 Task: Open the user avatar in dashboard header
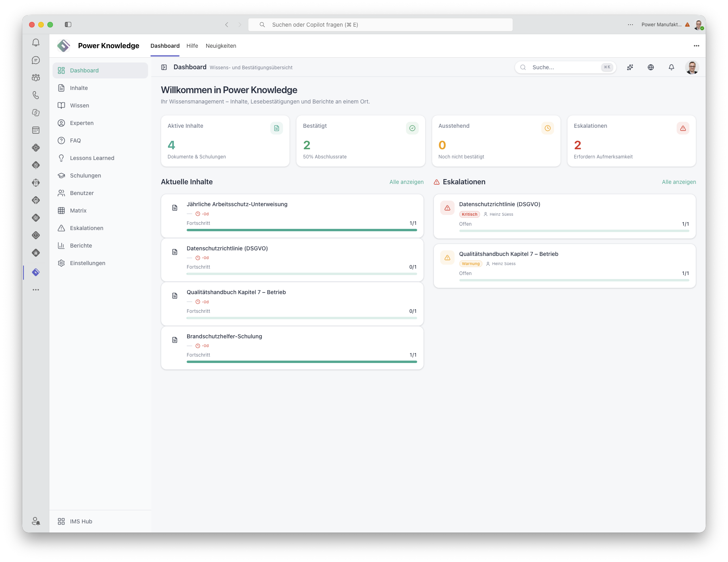692,67
